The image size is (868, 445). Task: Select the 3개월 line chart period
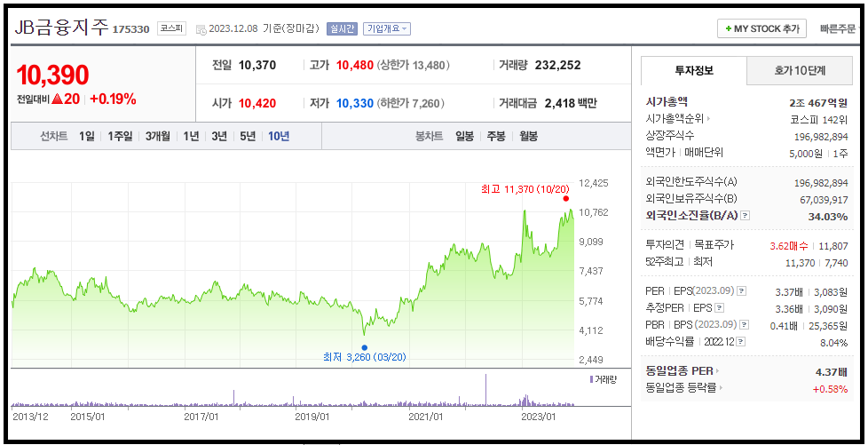[158, 136]
